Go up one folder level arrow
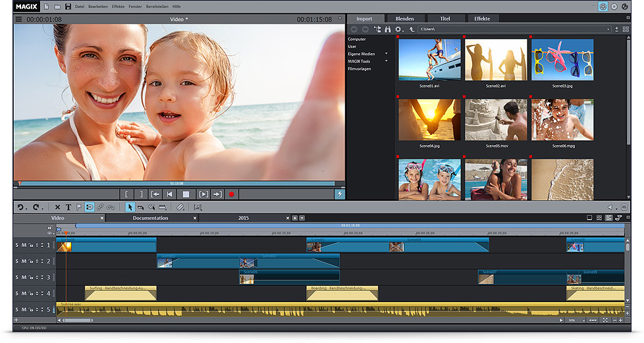The width and height of the screenshot is (644, 343). [411, 29]
